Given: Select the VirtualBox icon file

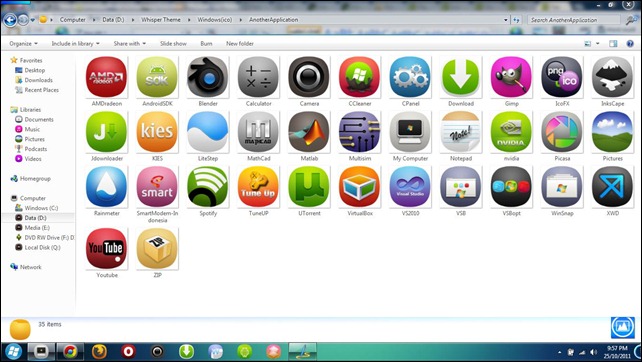Looking at the screenshot, I should 359,187.
